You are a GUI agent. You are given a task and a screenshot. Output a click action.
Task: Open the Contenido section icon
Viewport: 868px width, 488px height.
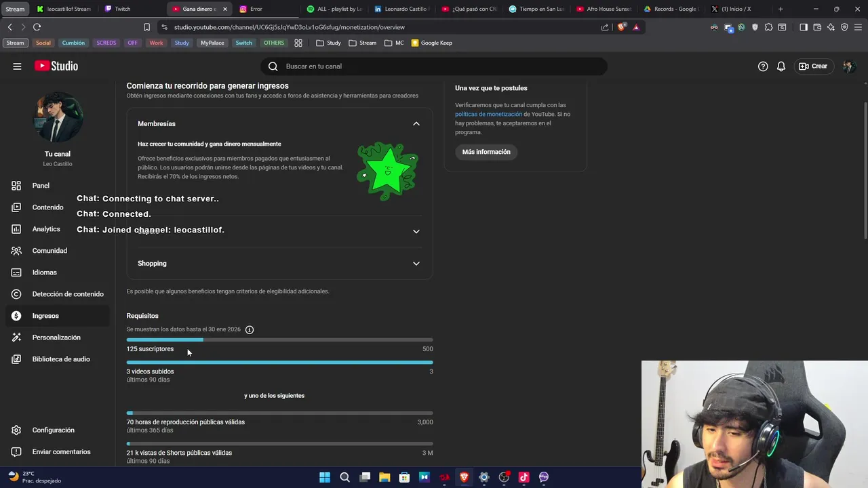click(16, 207)
